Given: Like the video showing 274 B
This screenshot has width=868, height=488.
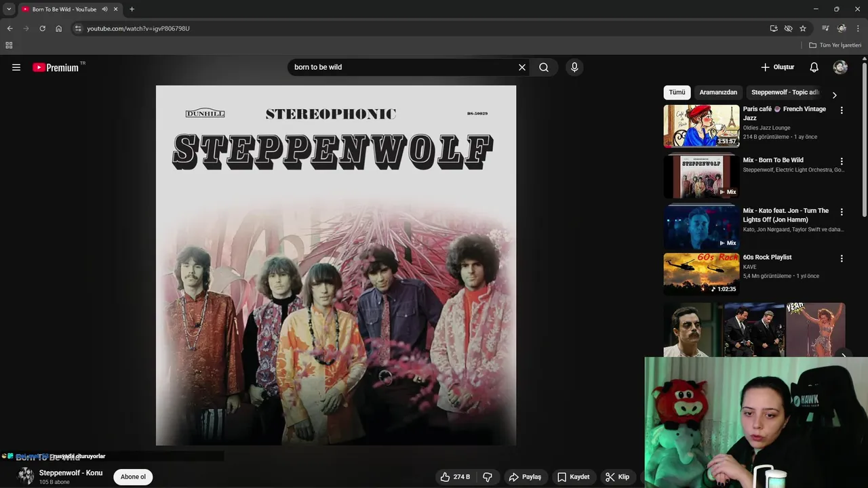Looking at the screenshot, I should pyautogui.click(x=456, y=477).
